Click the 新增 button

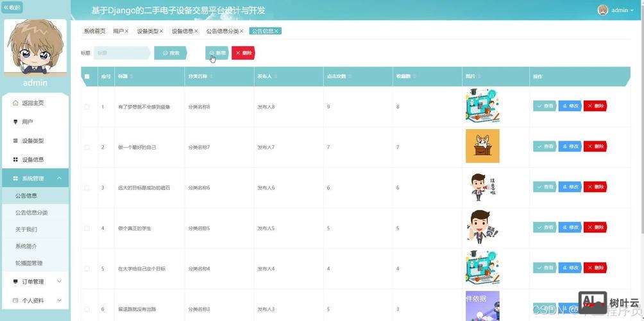[x=217, y=53]
